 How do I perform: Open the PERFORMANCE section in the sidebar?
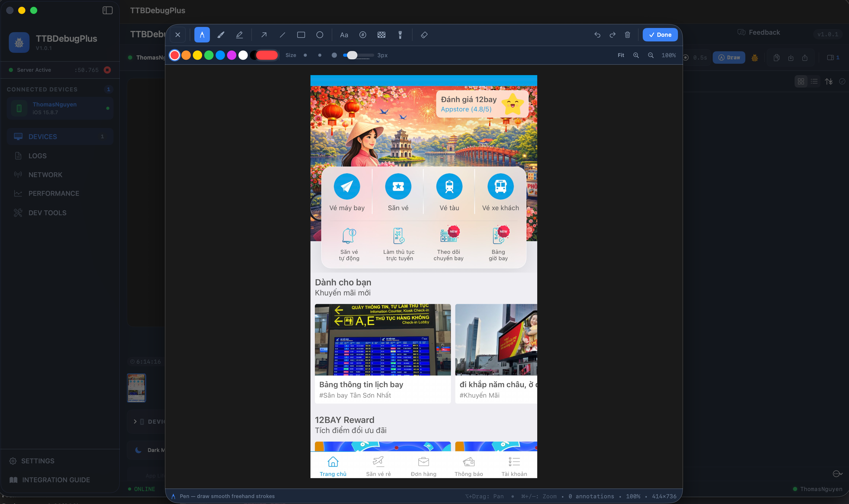click(53, 193)
